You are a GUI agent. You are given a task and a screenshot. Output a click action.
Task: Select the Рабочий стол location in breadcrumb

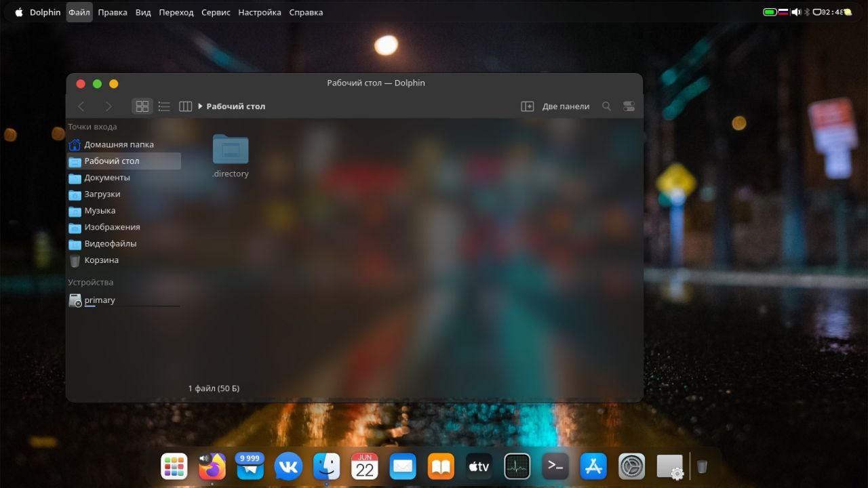236,106
